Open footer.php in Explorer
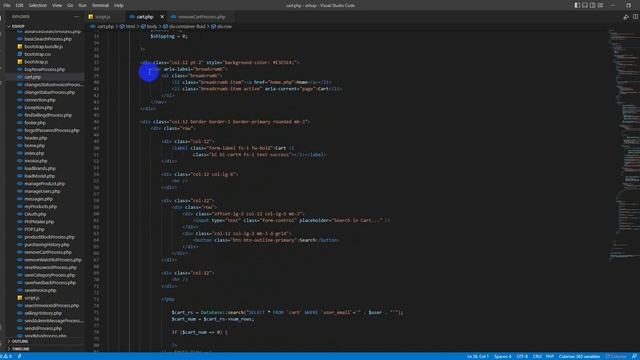640x360 pixels. click(x=35, y=122)
